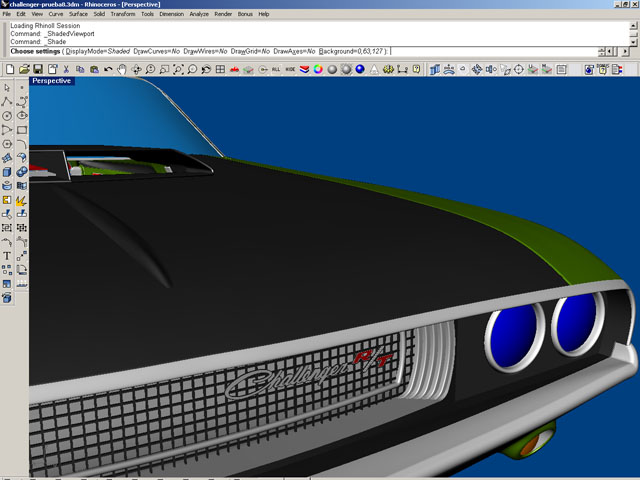The image size is (640, 480).
Task: Open the Curve menu
Action: (x=56, y=14)
